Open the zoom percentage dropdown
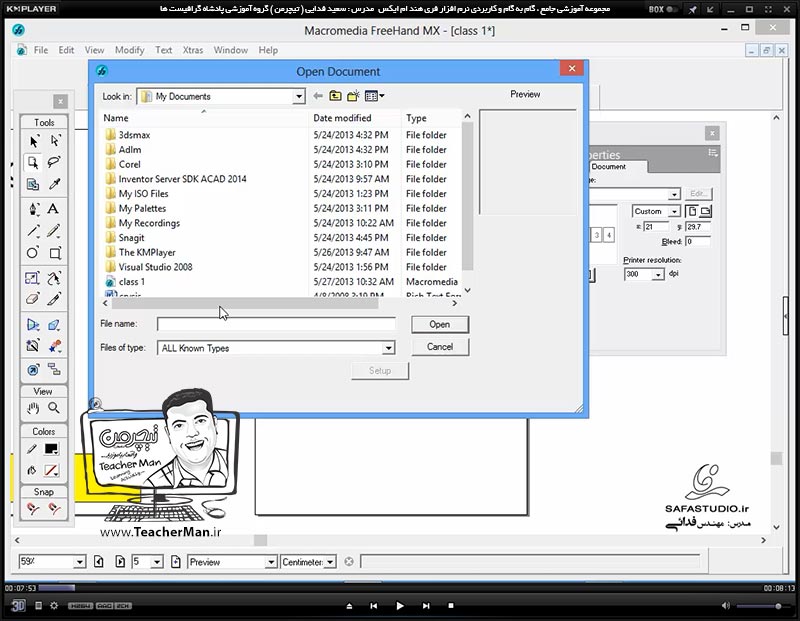This screenshot has height=621, width=800. (80, 562)
